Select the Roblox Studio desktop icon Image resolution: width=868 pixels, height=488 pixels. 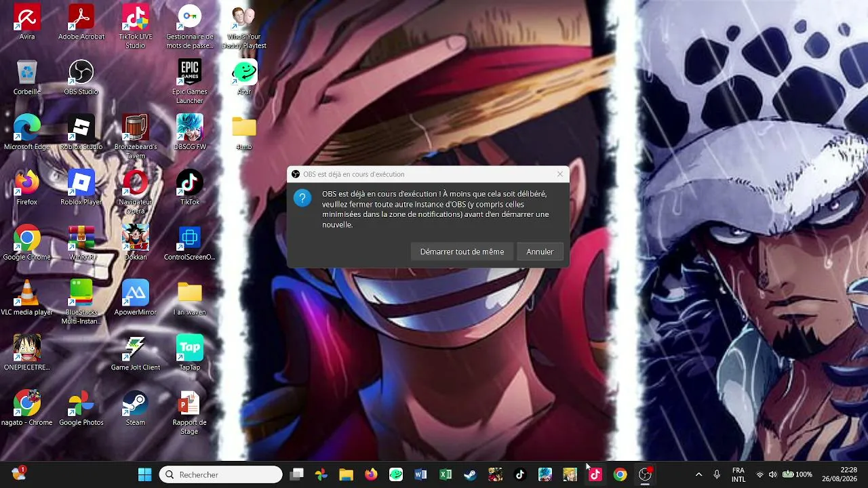[81, 132]
